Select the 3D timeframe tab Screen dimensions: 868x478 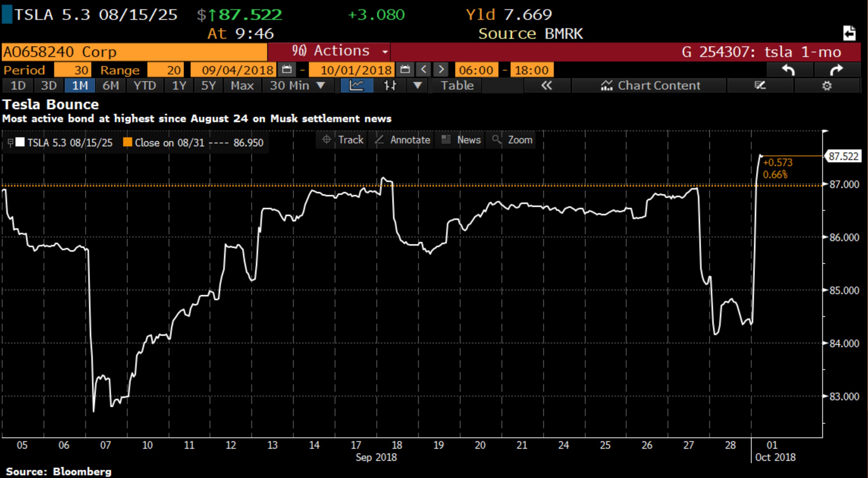49,85
